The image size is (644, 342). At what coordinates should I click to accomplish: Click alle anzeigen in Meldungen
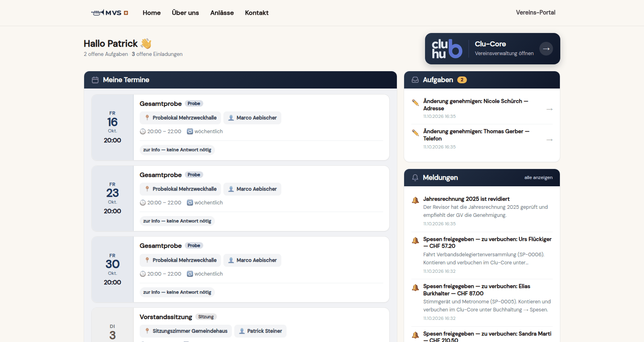pos(539,177)
